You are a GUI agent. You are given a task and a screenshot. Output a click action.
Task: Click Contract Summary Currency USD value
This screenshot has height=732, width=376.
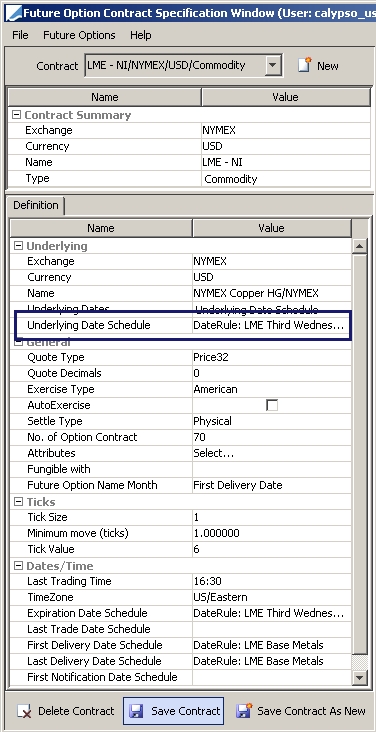pos(285,146)
